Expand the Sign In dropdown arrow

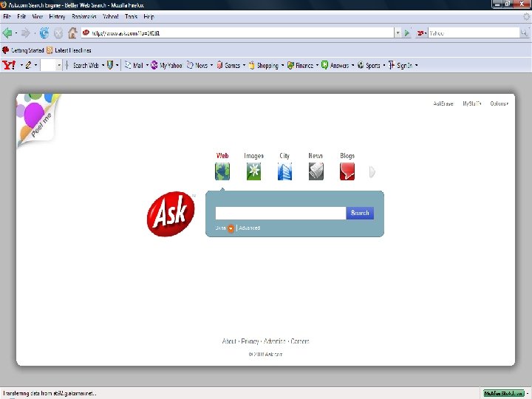tap(416, 65)
